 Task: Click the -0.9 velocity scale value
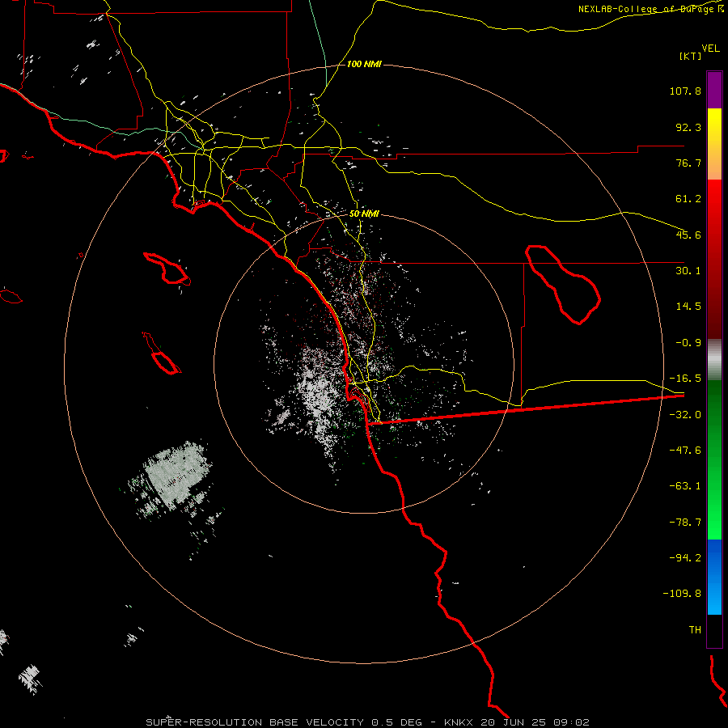point(688,343)
